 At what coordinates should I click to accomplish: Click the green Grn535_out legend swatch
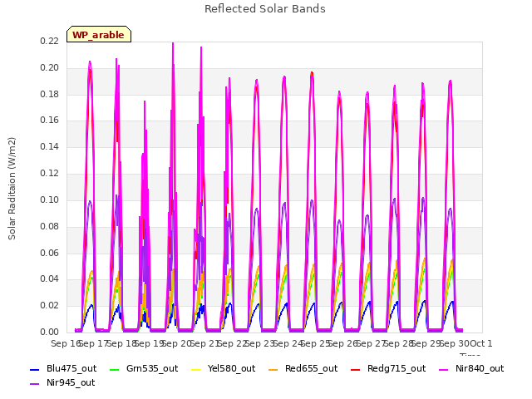[115, 369]
